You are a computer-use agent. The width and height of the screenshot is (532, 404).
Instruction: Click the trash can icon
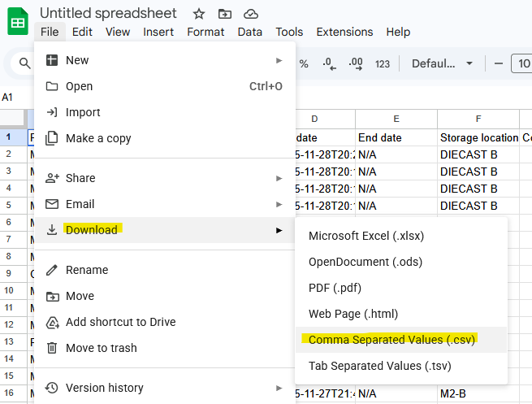pos(51,348)
